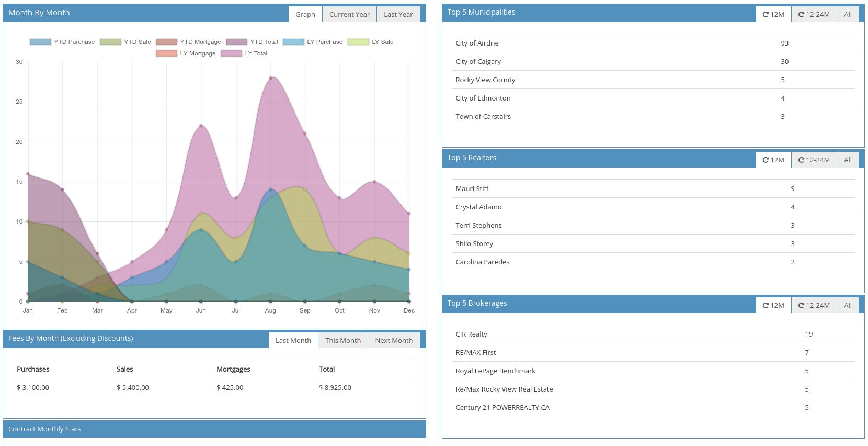
Task: Click the Total fee value $ 8,925.00
Action: [335, 387]
